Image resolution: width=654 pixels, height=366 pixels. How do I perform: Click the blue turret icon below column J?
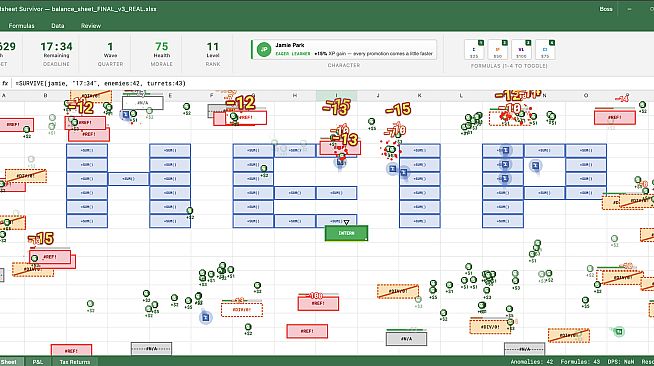coord(392,169)
